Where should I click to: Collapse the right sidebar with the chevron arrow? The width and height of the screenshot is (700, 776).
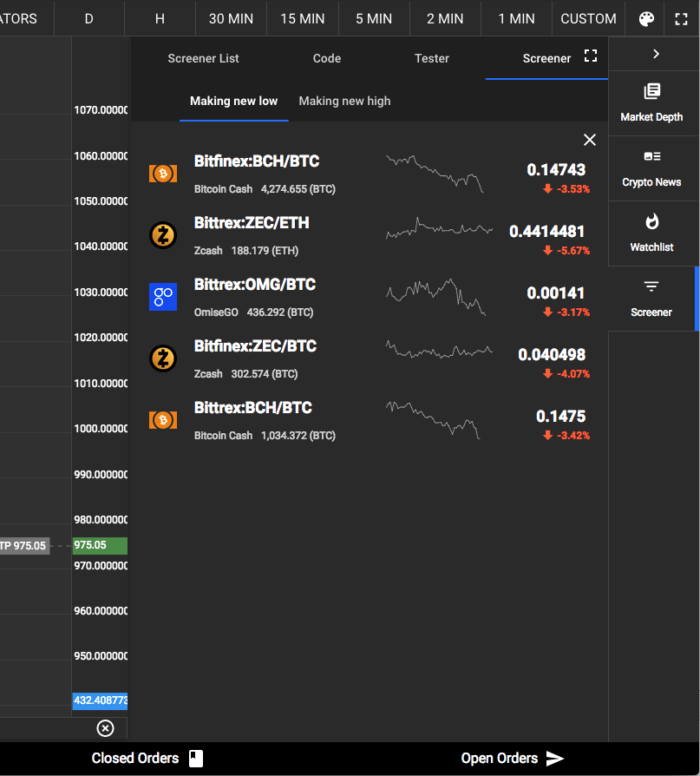coord(656,54)
